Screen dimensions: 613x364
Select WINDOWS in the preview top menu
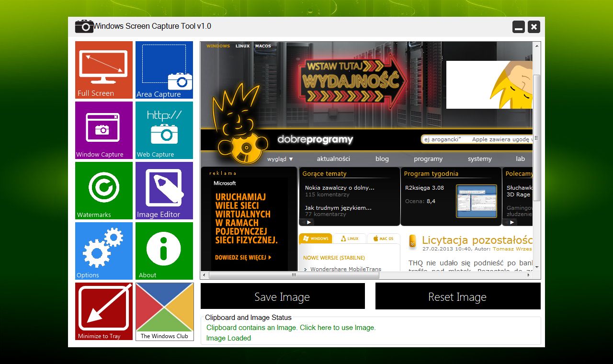(218, 46)
